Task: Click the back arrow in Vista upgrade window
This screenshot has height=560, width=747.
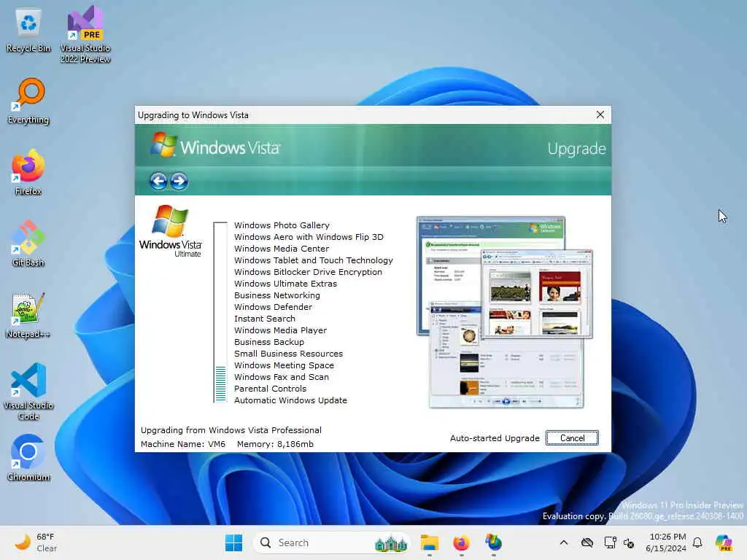Action: (x=158, y=182)
